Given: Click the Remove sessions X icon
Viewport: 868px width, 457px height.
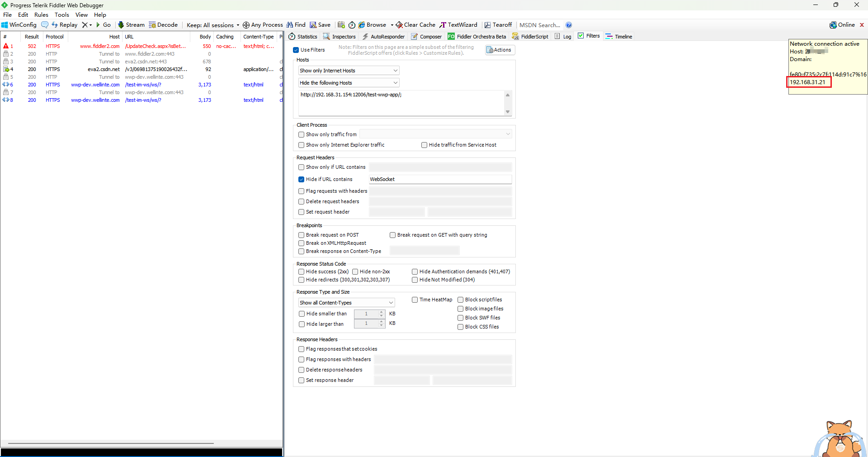Looking at the screenshot, I should pos(84,25).
